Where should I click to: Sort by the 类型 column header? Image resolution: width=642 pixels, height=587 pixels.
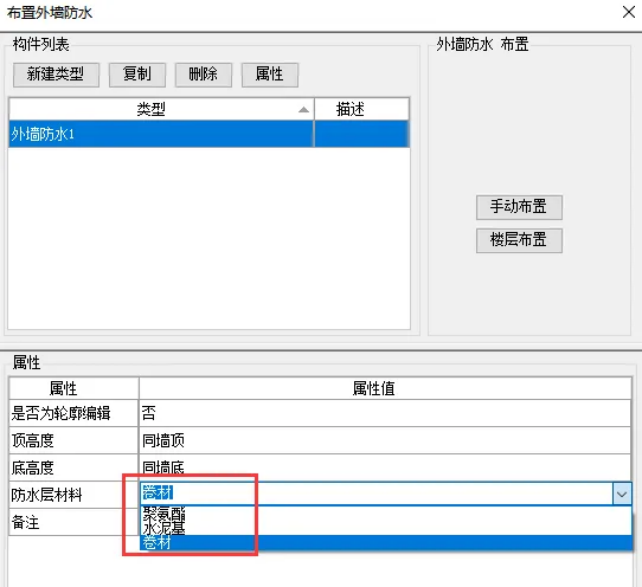150,109
